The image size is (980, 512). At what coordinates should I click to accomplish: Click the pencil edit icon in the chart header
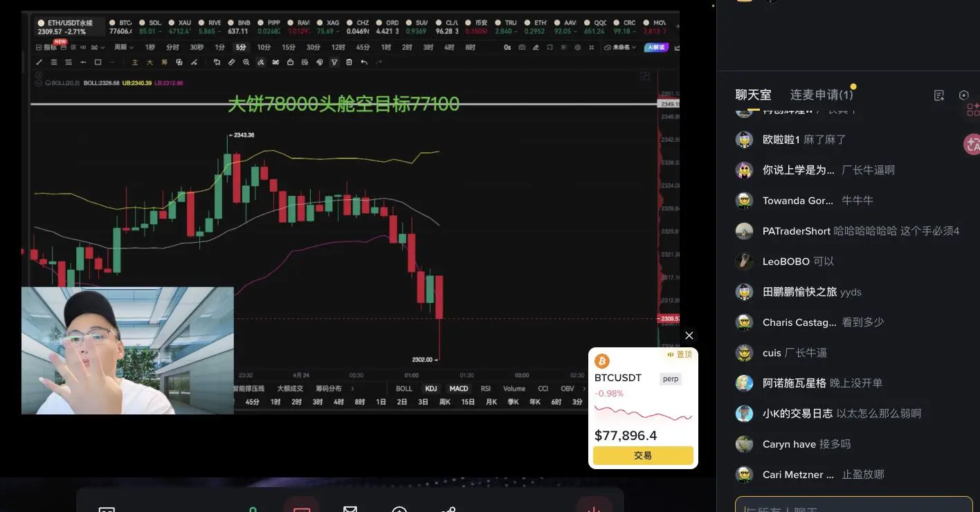pyautogui.click(x=536, y=47)
